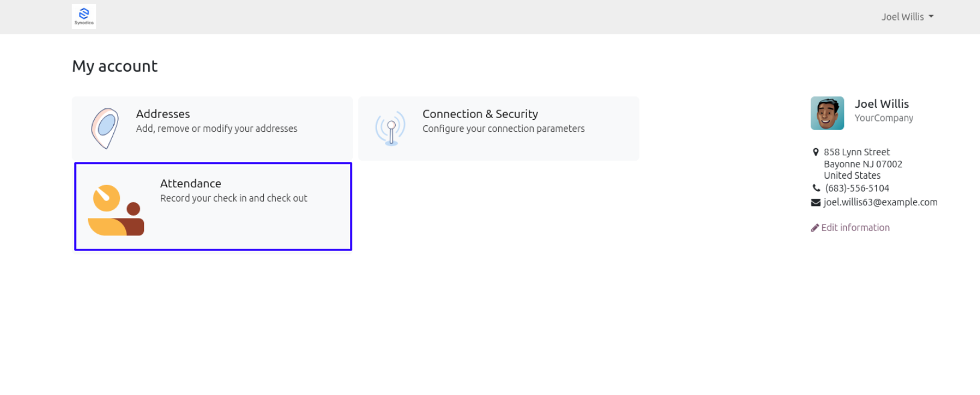Open the Joel Willis user menu

[907, 17]
